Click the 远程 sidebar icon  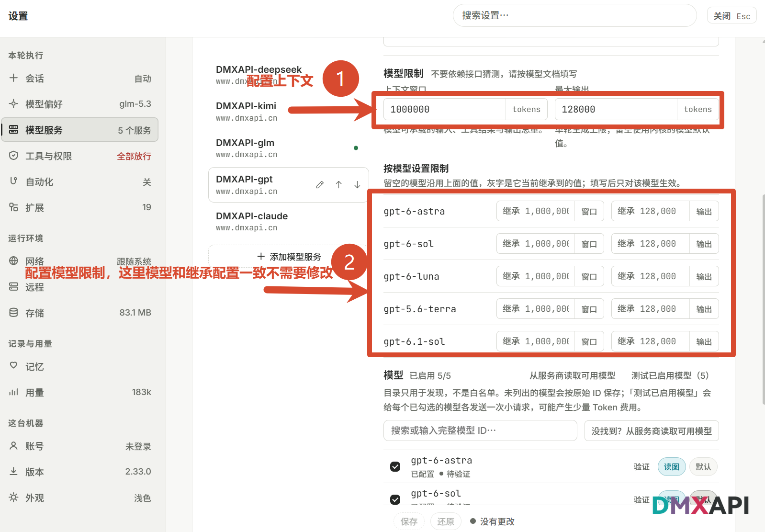[x=13, y=287]
